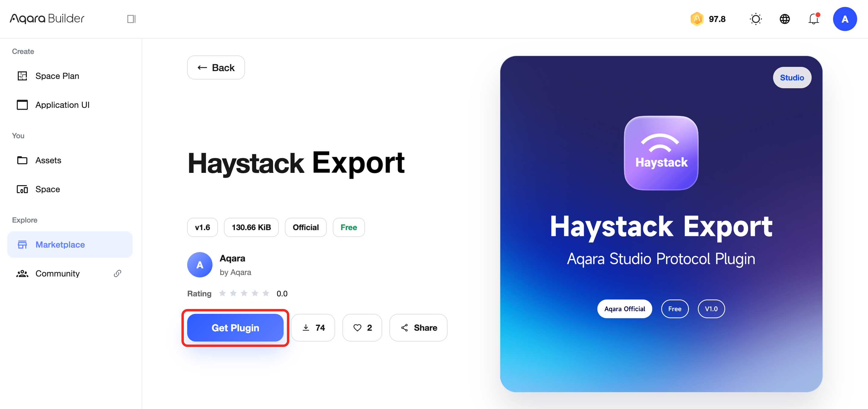868x409 pixels.
Task: Click the Get Plugin button
Action: tap(235, 328)
